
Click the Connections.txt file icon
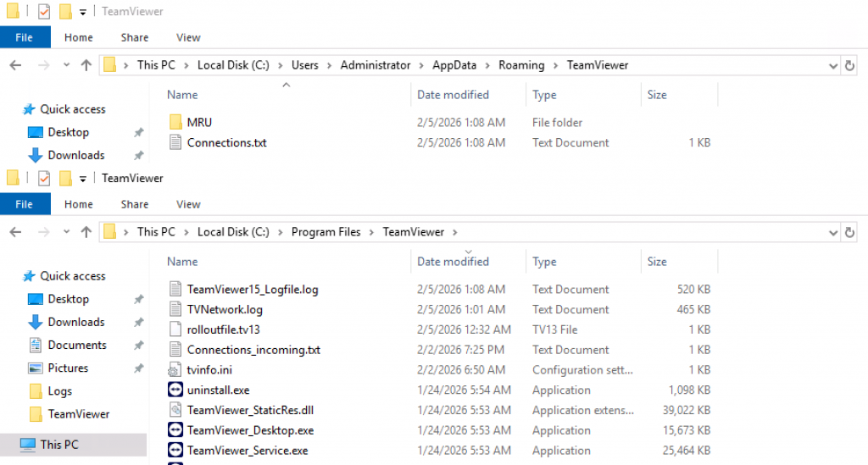point(175,143)
